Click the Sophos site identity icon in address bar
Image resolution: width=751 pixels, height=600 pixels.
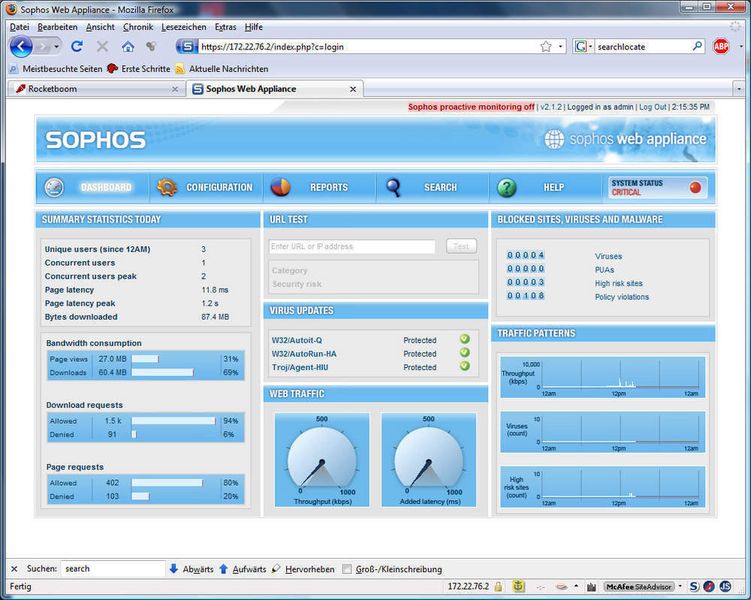(187, 46)
